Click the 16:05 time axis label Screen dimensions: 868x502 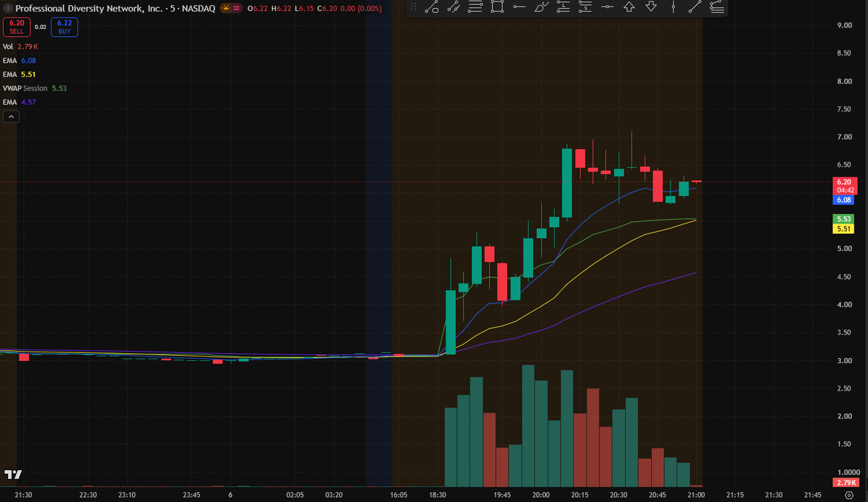pos(399,495)
